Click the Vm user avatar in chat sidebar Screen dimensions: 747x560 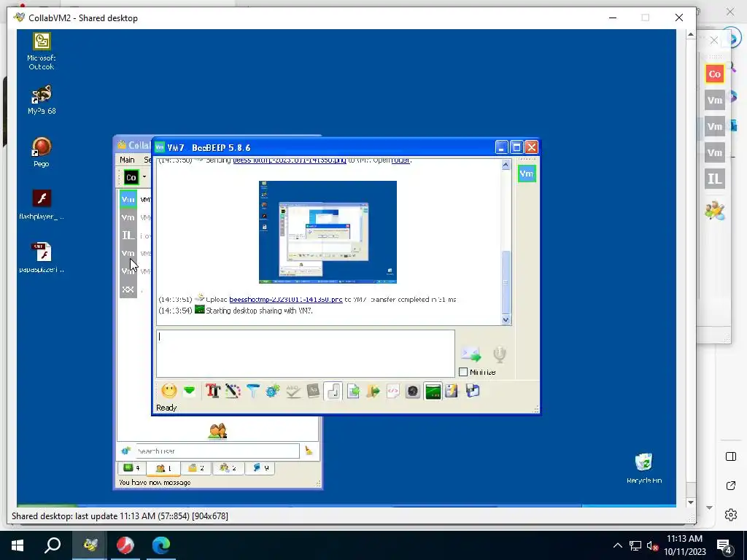click(527, 174)
